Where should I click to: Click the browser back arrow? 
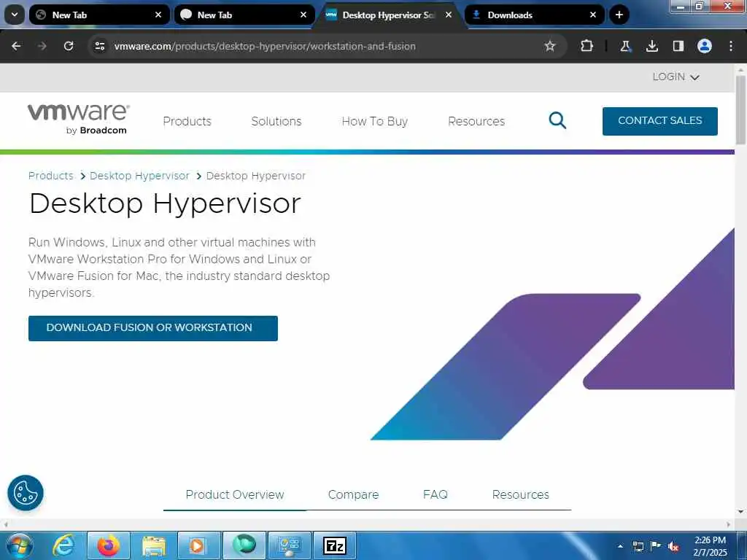point(16,46)
